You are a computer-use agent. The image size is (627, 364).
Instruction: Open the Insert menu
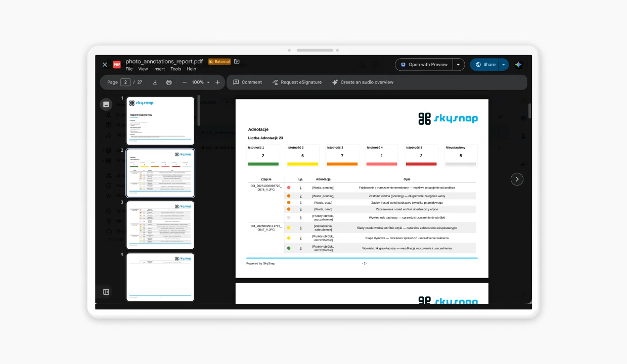[x=159, y=69]
